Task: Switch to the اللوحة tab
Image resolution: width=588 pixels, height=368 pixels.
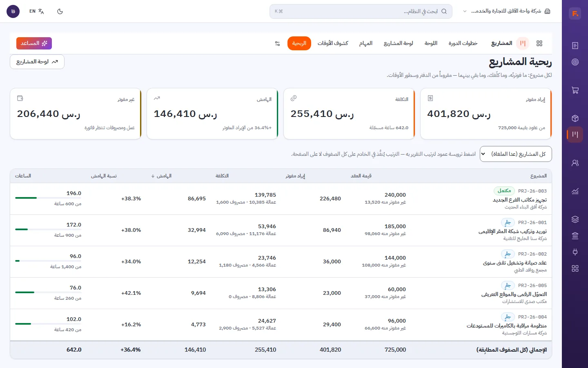Action: pyautogui.click(x=431, y=43)
